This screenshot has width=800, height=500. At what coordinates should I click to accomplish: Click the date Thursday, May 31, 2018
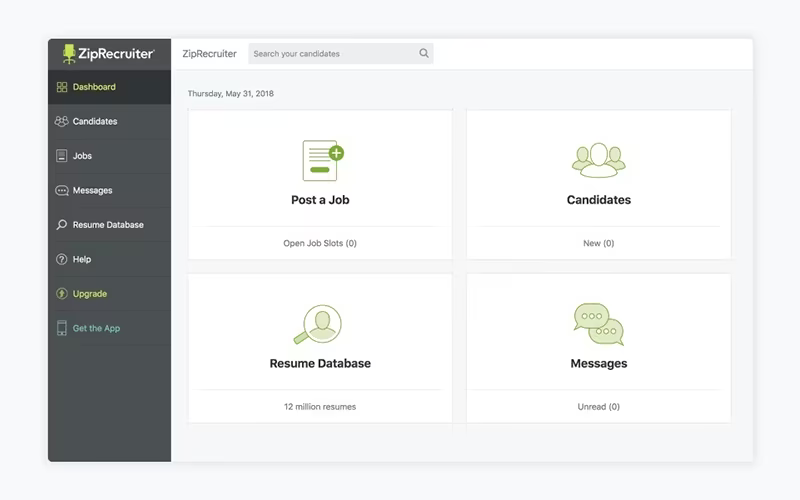pyautogui.click(x=231, y=93)
